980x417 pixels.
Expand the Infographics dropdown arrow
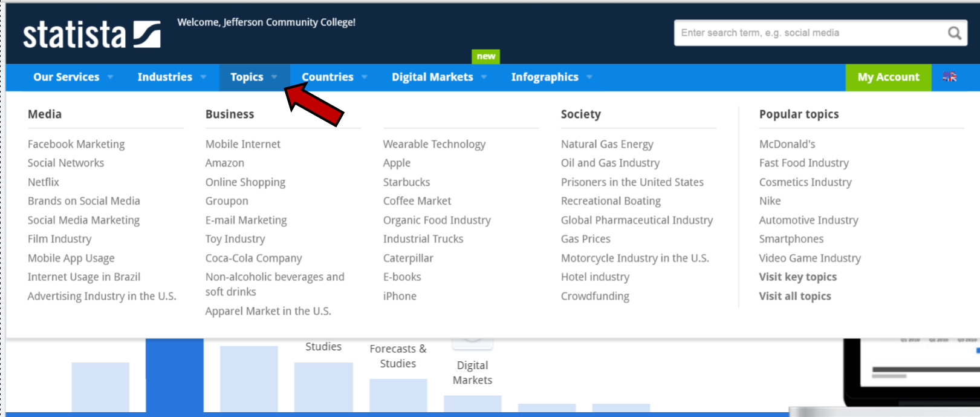(589, 77)
